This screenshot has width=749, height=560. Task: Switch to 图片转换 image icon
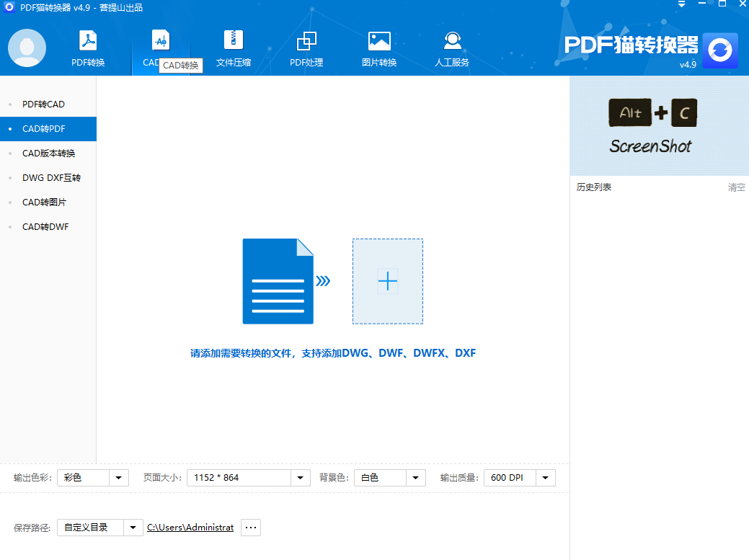tap(379, 41)
